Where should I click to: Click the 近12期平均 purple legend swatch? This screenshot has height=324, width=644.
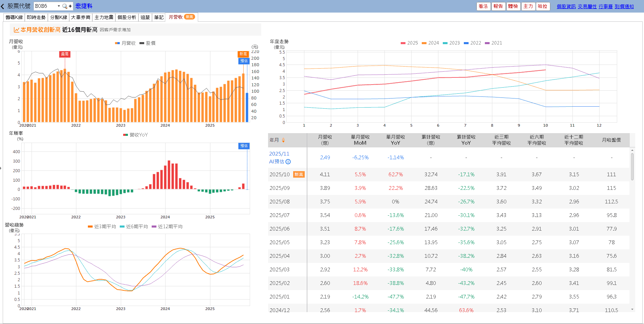click(x=154, y=227)
